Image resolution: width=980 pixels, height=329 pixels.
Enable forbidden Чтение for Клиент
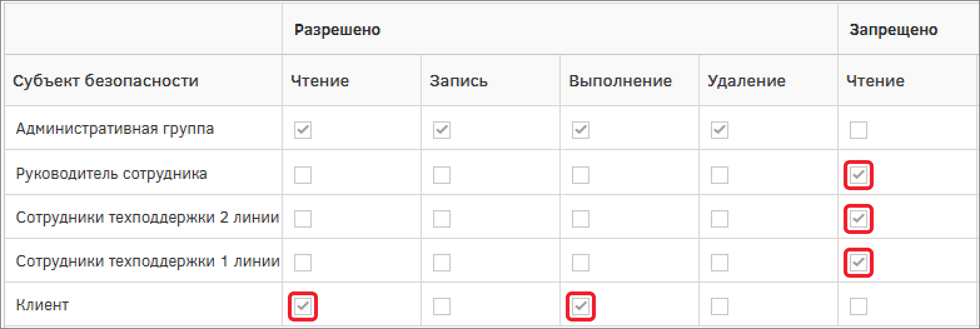pos(859,306)
